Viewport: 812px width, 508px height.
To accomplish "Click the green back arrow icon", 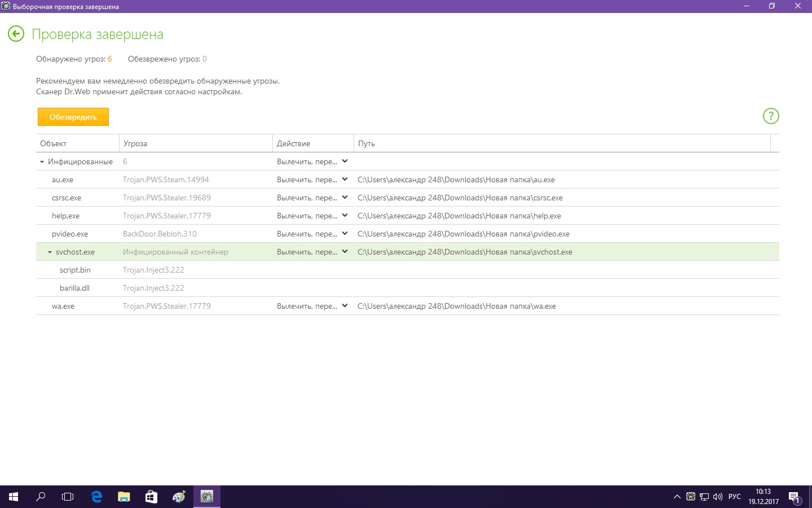I will pos(16,34).
